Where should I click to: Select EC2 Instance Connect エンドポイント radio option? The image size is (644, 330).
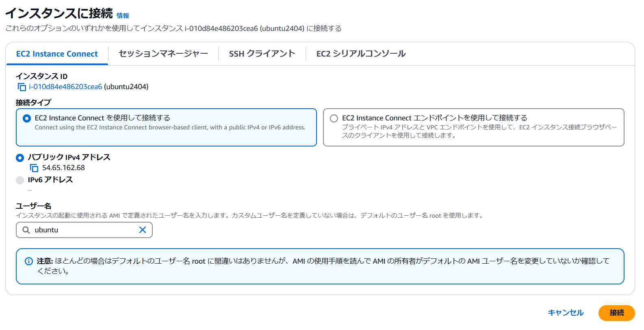coord(334,118)
